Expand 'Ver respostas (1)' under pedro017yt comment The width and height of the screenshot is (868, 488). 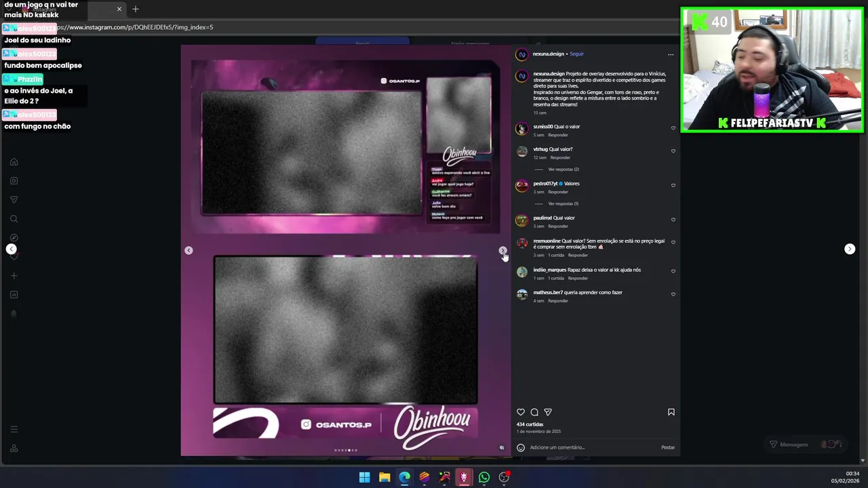(x=564, y=203)
